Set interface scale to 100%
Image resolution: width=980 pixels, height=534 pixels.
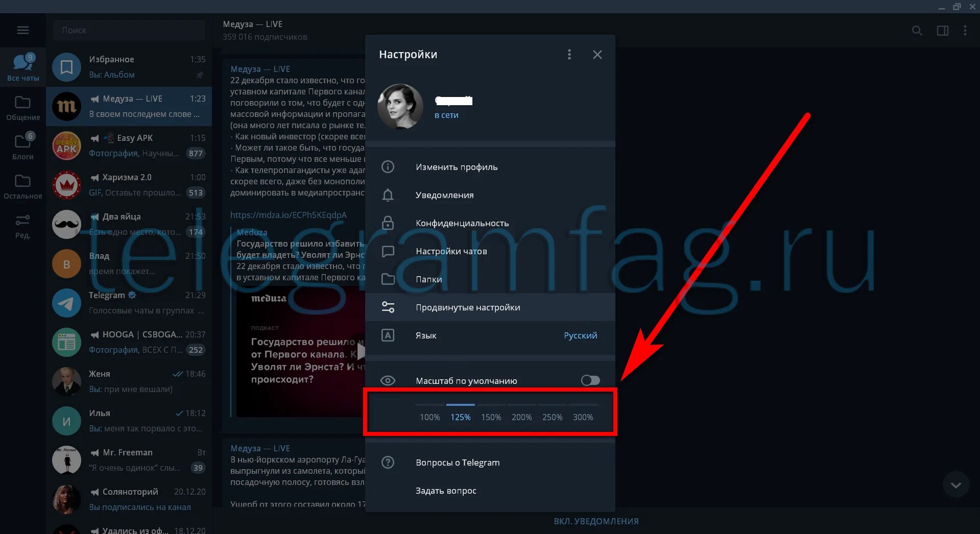point(429,417)
